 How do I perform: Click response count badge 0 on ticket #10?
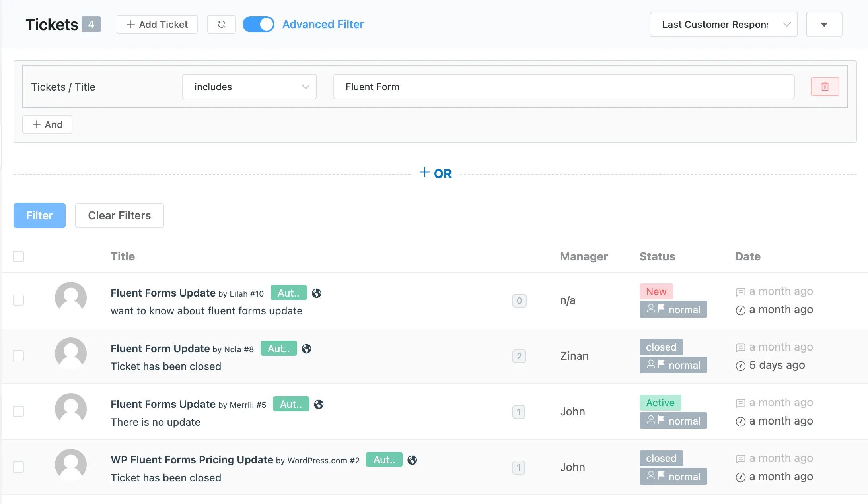[x=519, y=300]
